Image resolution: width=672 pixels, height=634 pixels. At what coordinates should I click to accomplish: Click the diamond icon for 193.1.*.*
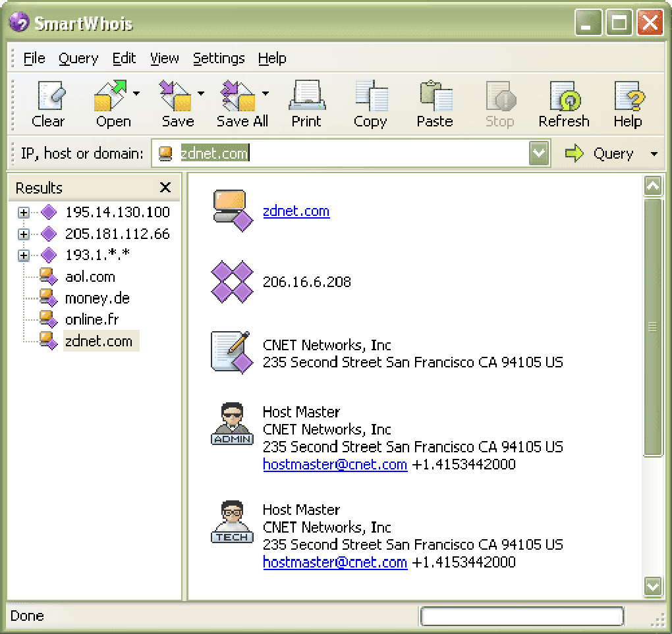(49, 255)
